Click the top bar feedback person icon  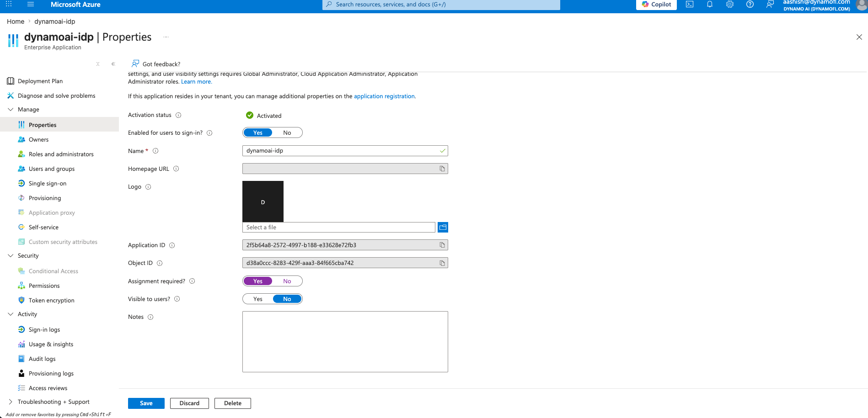(x=770, y=4)
